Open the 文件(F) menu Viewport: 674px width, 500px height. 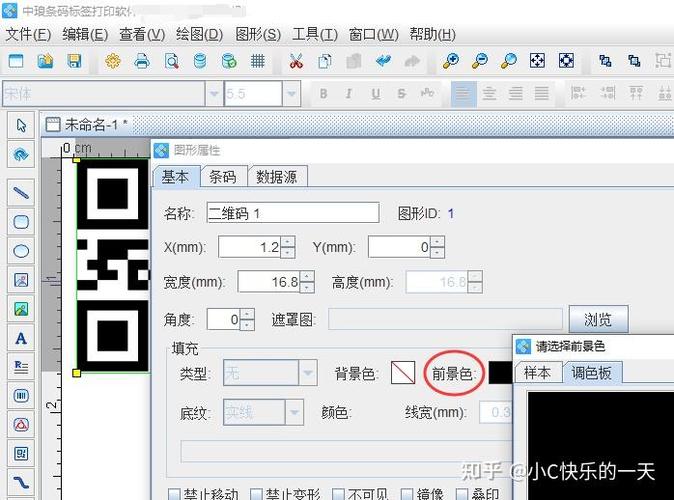pos(28,34)
